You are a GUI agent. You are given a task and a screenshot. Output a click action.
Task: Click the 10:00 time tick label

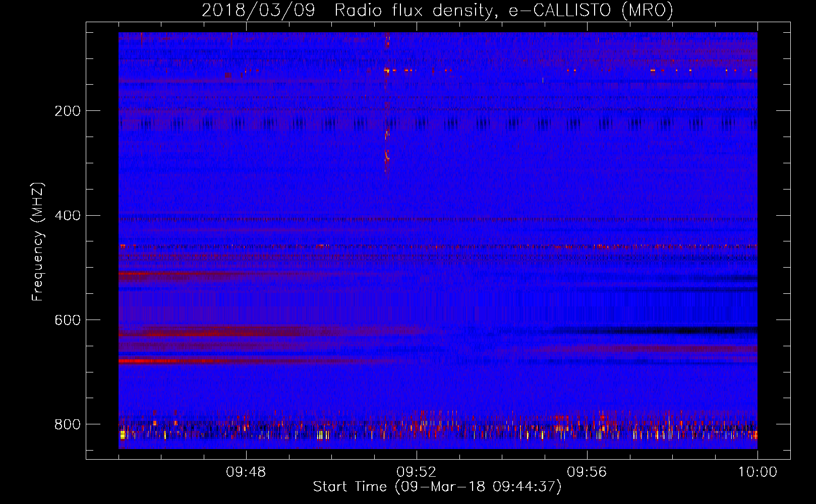point(757,472)
